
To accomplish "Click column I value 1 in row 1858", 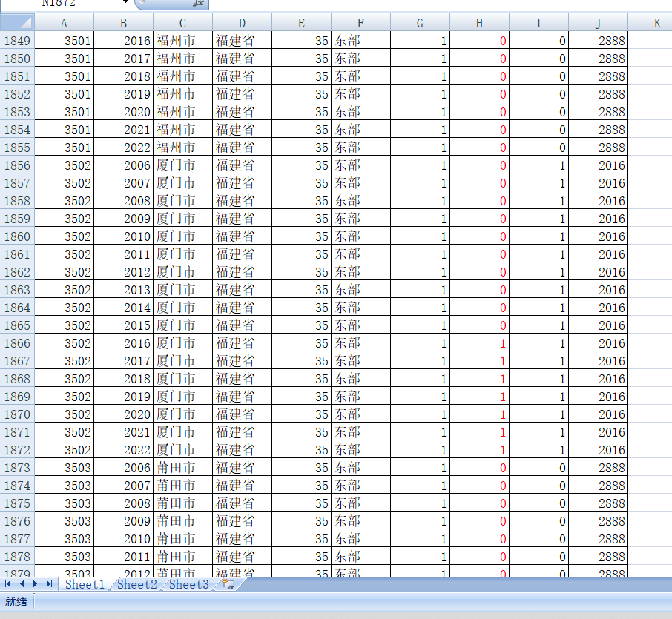I will click(539, 201).
